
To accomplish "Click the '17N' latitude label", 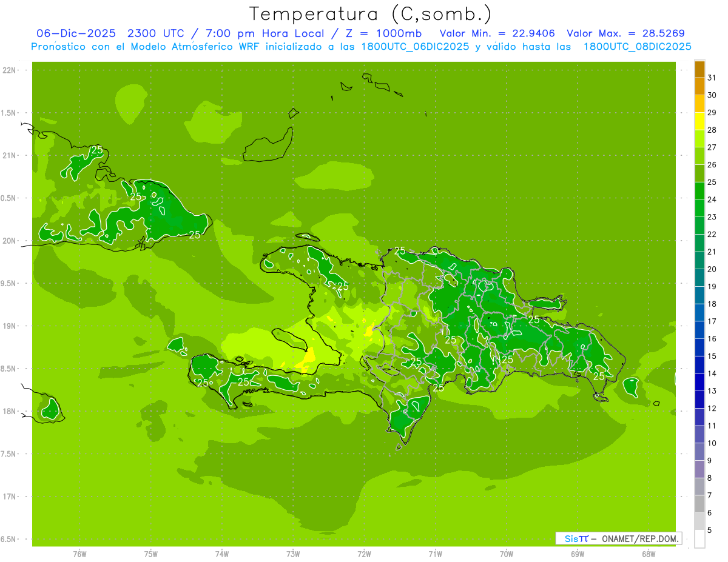I will (x=9, y=497).
